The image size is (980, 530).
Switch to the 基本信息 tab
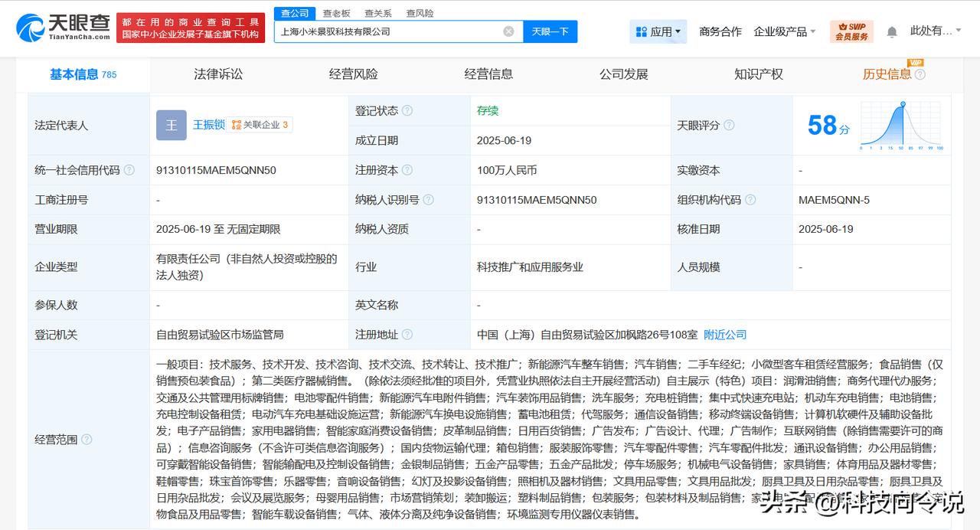(83, 74)
